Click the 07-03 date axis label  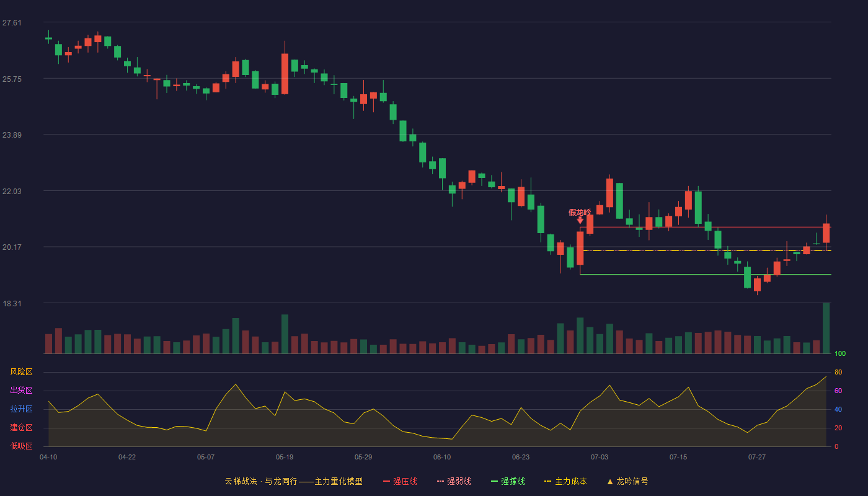[600, 457]
